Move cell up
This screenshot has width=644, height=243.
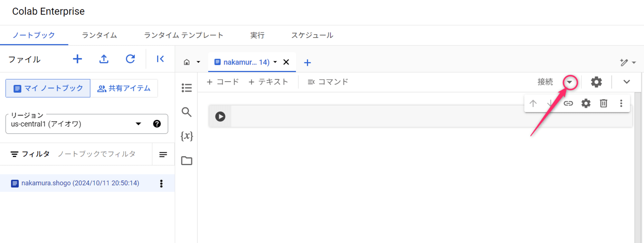point(533,103)
